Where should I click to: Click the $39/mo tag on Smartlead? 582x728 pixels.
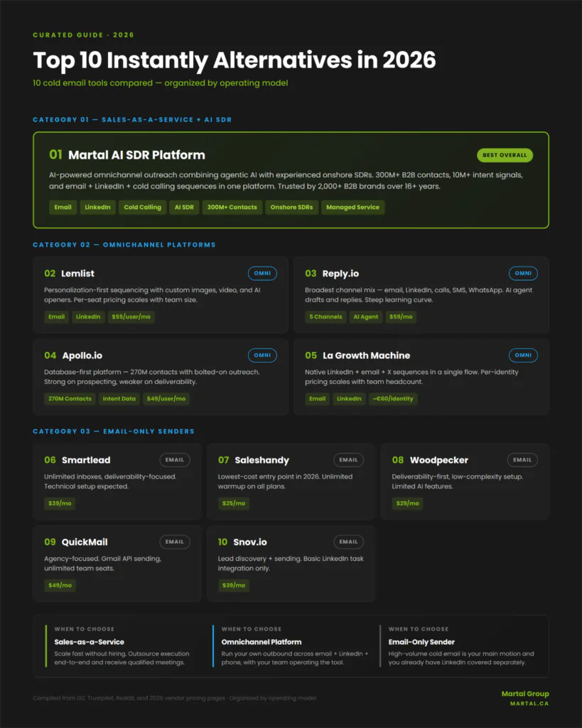tap(60, 503)
